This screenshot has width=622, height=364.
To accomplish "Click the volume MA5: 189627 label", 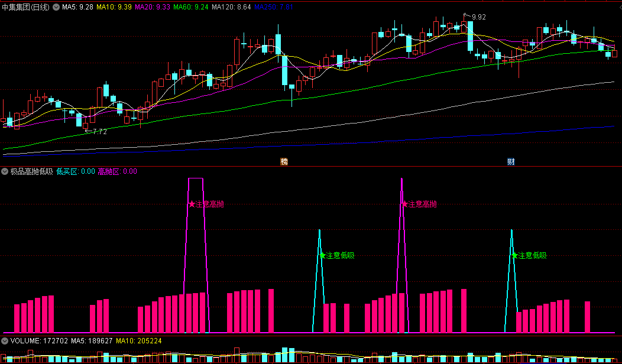I will click(92, 341).
